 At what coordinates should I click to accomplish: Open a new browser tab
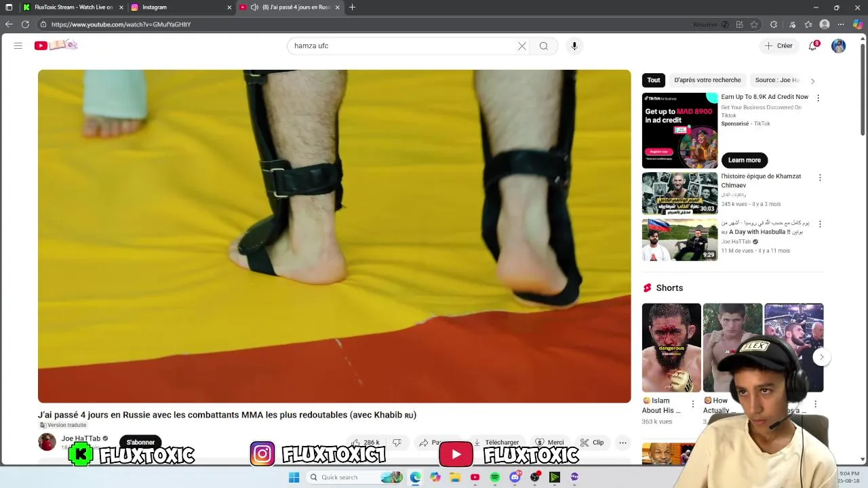point(352,7)
